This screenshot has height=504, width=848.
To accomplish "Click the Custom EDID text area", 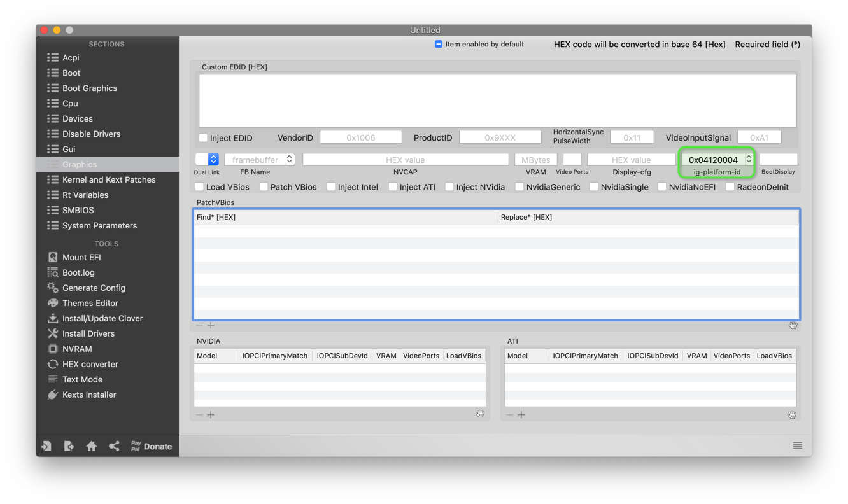I will [497, 101].
